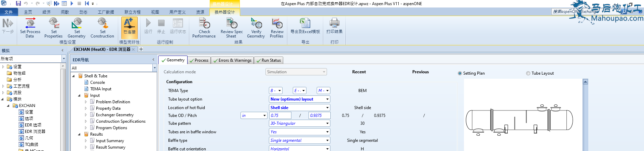Open the Console item in EDR navigation
Screen dimensions: 644x151
(97, 82)
